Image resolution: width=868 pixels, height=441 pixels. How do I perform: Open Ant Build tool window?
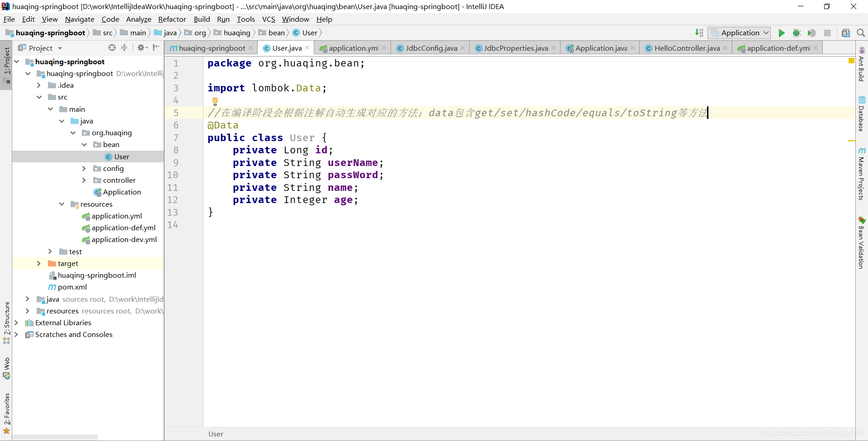(862, 64)
